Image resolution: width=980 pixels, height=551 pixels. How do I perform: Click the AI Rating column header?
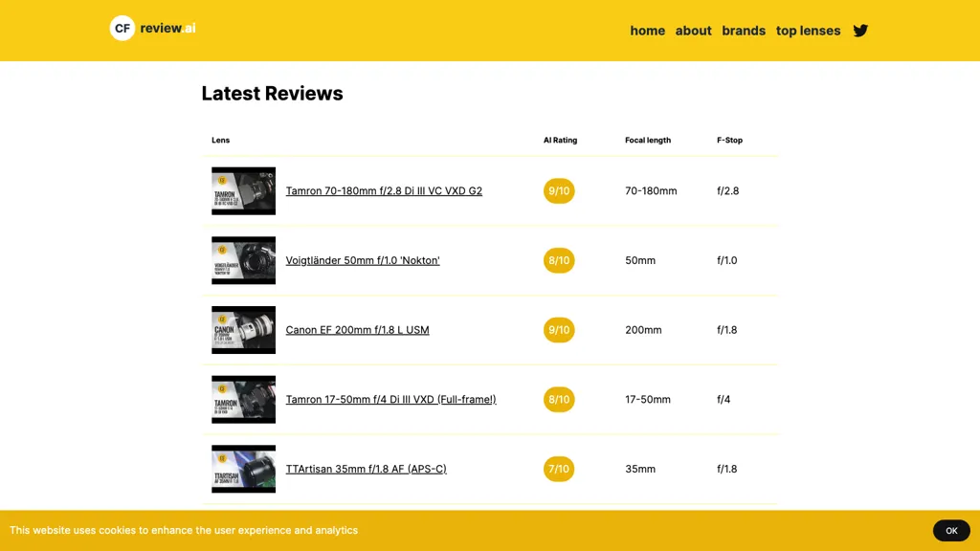tap(560, 140)
